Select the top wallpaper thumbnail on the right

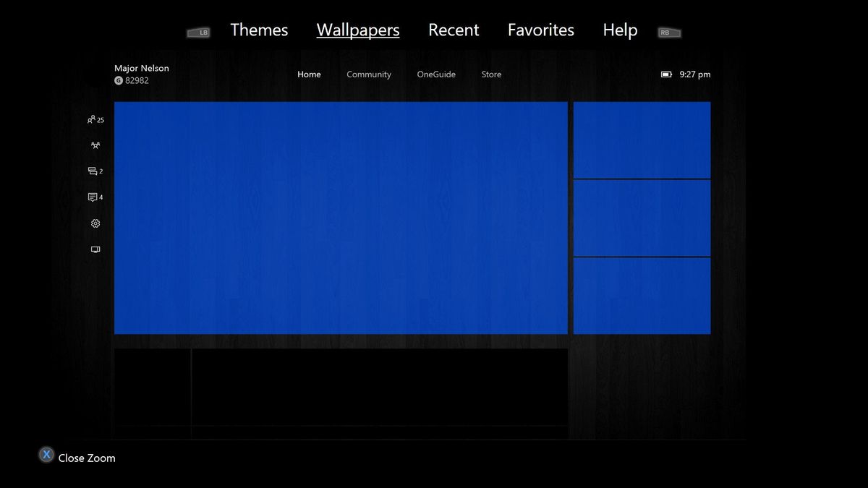[642, 140]
